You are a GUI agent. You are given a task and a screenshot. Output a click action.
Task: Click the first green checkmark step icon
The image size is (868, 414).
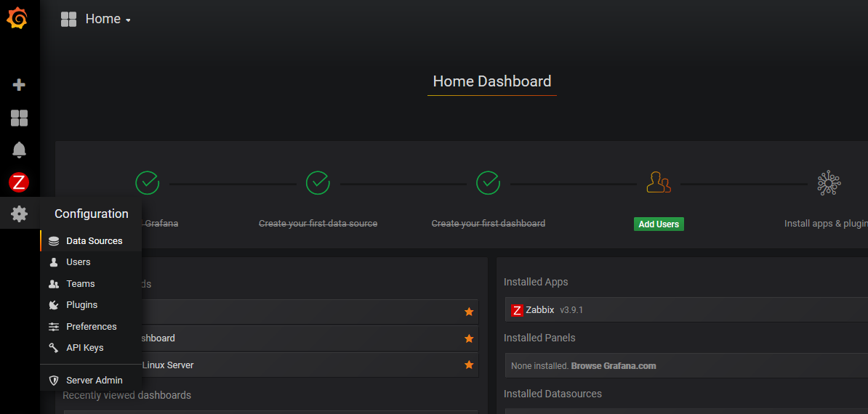click(x=148, y=183)
